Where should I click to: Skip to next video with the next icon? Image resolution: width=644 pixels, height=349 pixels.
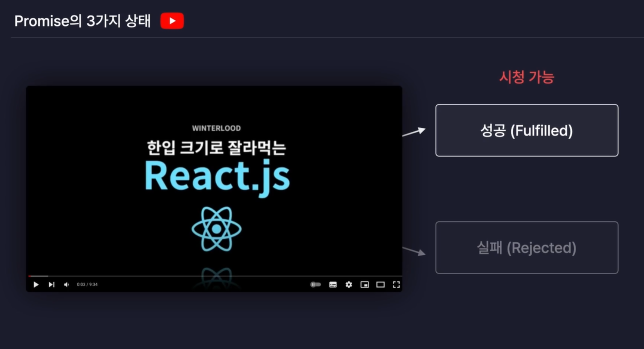[51, 284]
